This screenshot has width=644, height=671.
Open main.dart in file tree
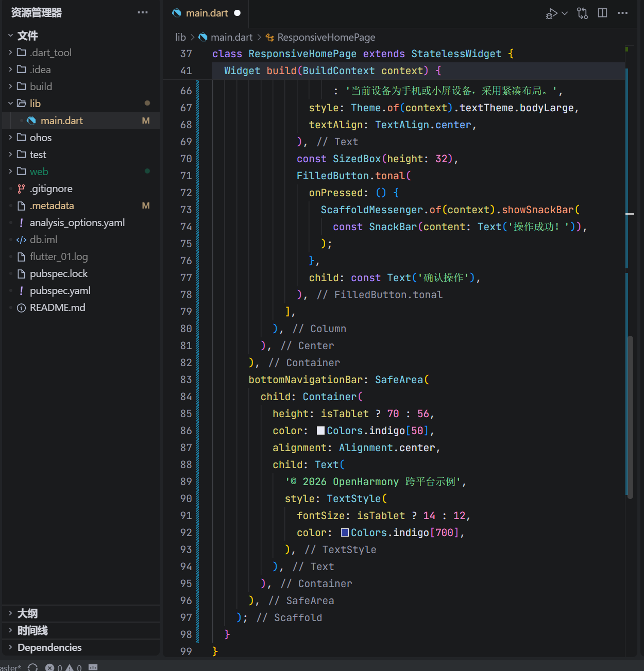pyautogui.click(x=81, y=121)
